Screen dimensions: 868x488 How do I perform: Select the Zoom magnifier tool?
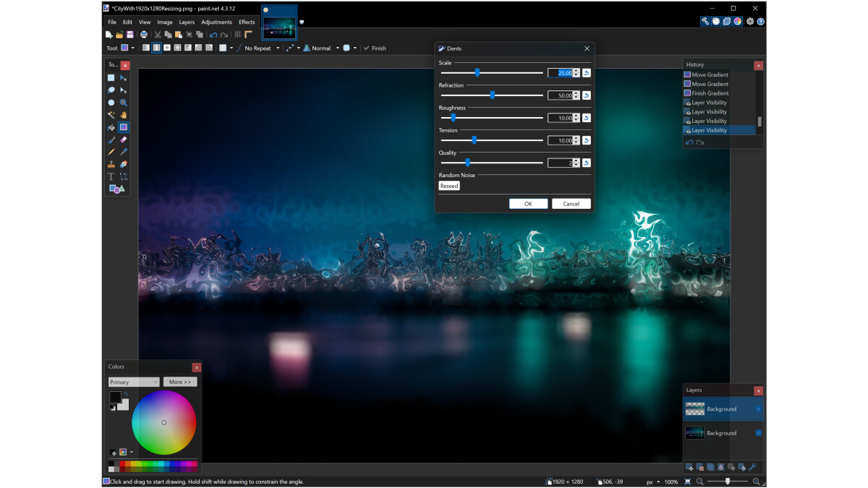(124, 103)
